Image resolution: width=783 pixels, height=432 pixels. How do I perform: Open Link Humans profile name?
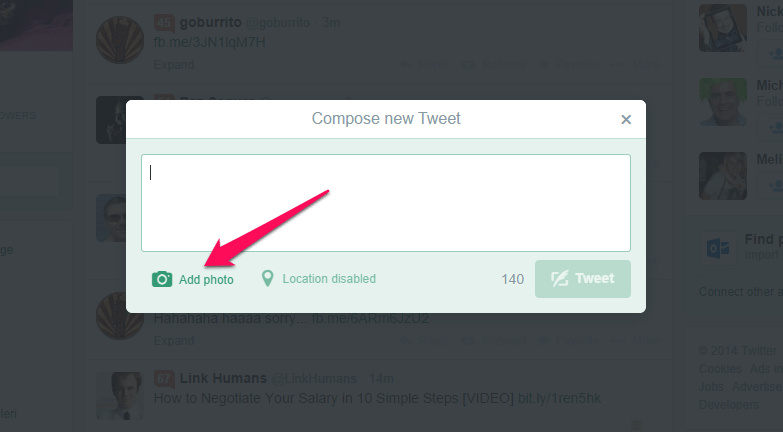tap(223, 379)
